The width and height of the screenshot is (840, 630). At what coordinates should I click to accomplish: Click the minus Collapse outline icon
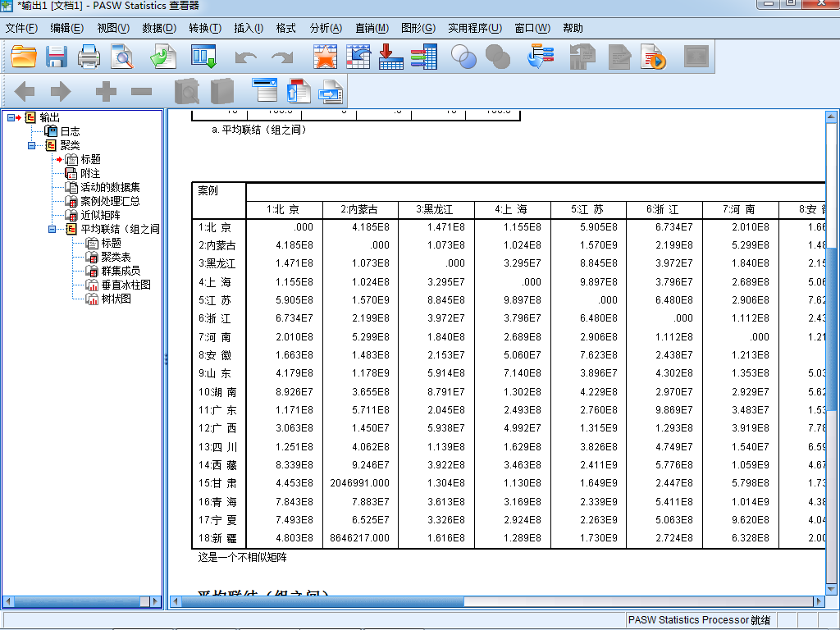point(141,92)
